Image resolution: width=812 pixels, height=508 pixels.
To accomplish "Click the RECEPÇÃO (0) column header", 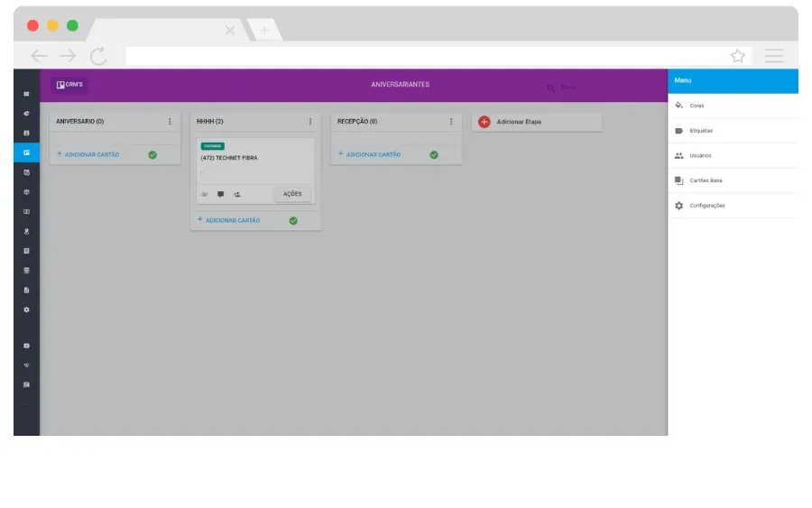I will click(x=356, y=121).
